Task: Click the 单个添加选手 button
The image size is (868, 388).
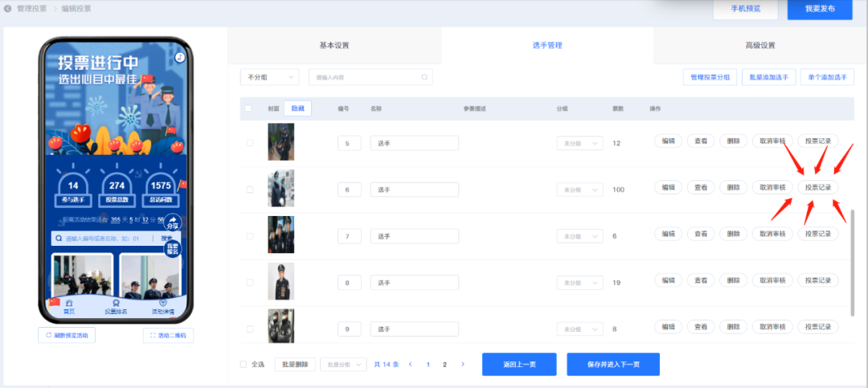Action: (x=827, y=77)
